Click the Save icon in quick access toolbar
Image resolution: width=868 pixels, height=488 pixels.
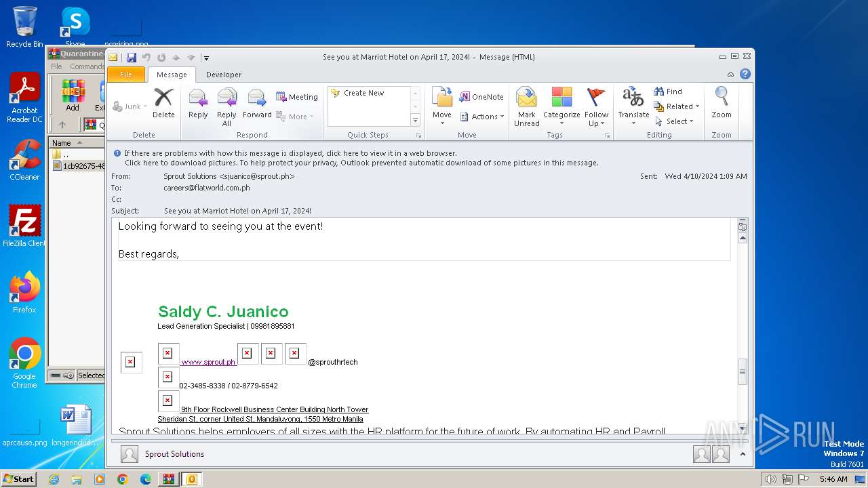(132, 58)
